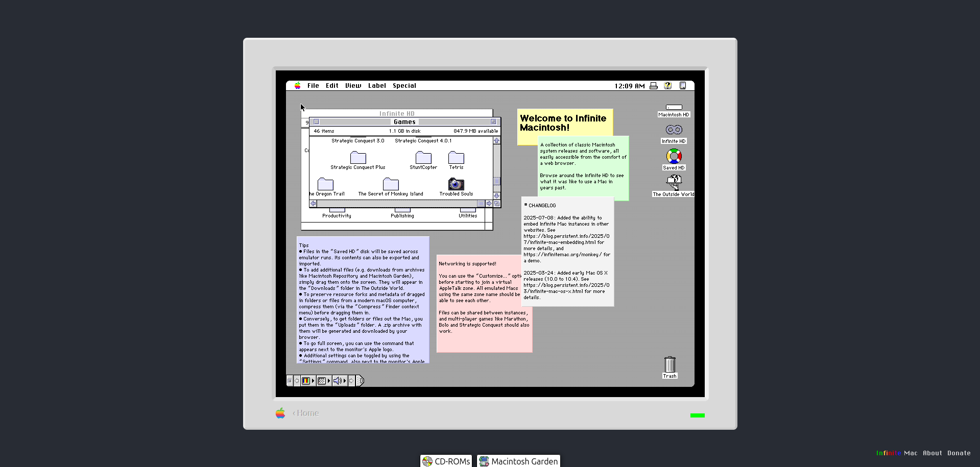Toggle the Control Strip collapse tab
The image size is (980, 467).
(361, 381)
